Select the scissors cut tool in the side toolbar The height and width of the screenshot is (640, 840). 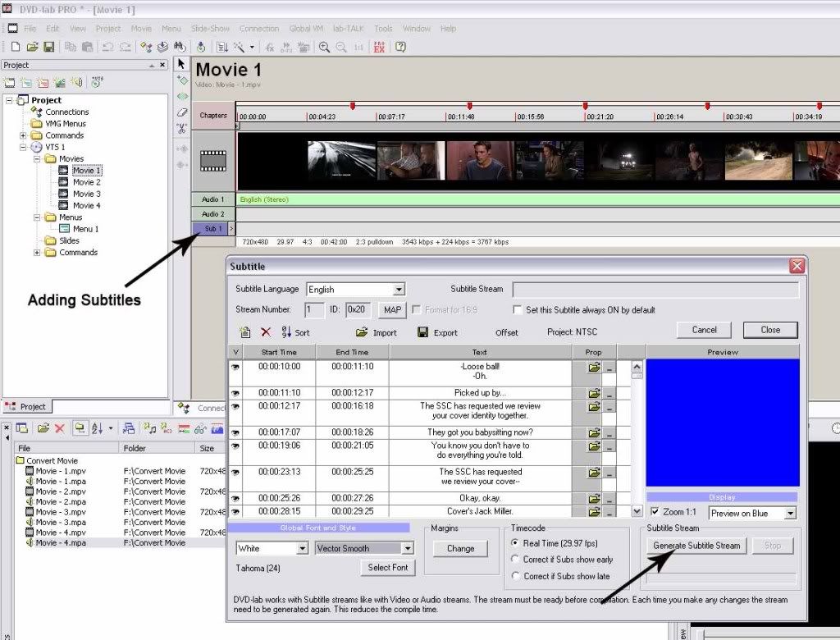tap(181, 129)
